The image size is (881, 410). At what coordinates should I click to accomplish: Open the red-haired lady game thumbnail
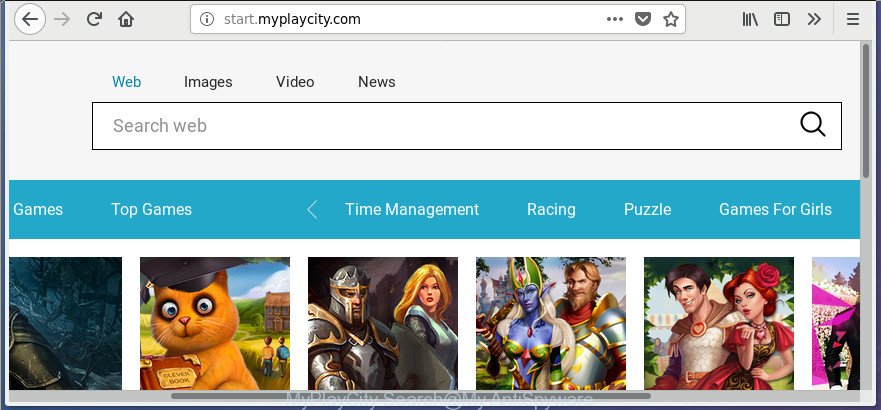coord(719,324)
